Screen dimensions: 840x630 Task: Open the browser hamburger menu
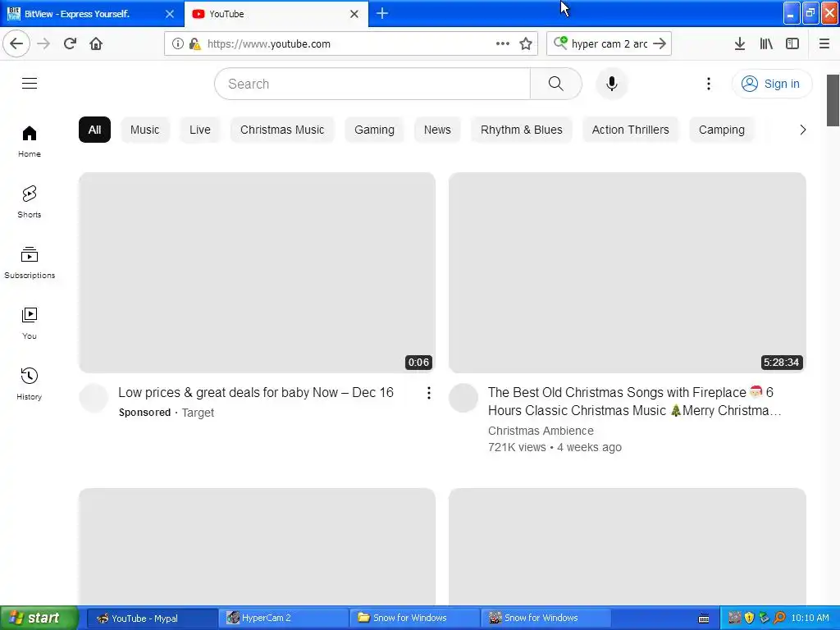[x=824, y=43]
